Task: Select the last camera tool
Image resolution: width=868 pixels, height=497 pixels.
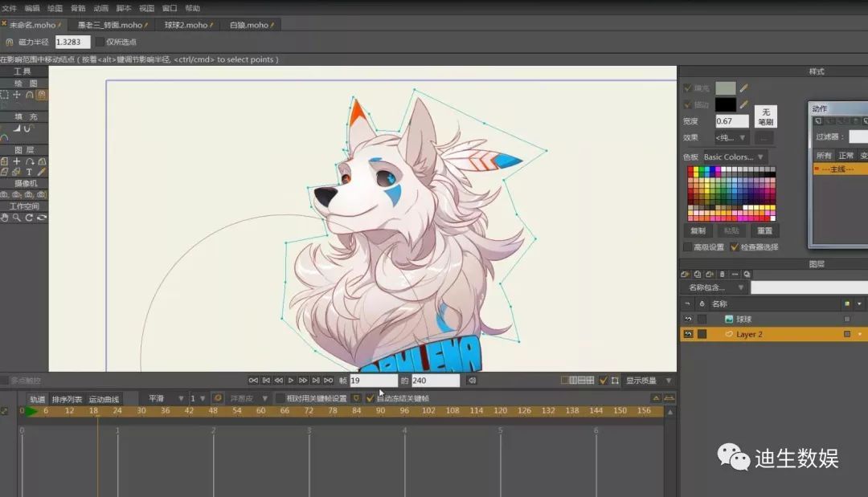Action: (42, 194)
